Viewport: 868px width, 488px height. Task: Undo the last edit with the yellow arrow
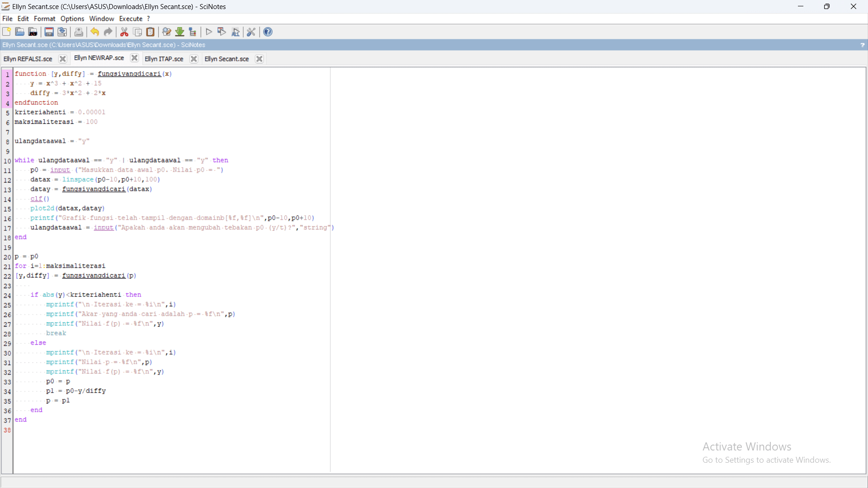point(95,32)
